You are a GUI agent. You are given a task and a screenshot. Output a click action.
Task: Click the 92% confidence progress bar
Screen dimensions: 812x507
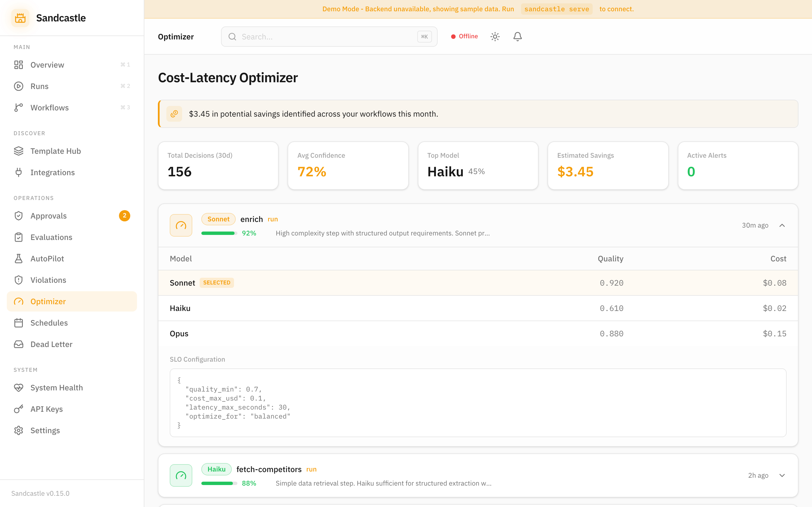[x=219, y=233]
